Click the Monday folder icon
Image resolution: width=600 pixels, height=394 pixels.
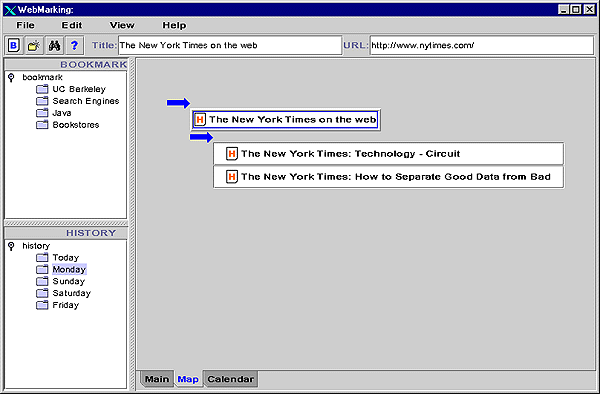pos(42,269)
